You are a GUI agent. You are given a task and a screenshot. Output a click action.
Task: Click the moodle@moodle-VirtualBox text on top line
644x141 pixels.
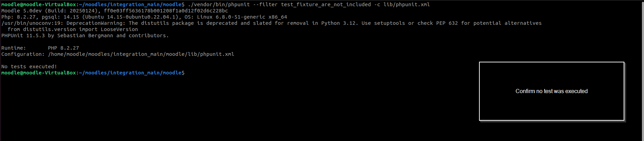tap(39, 4)
